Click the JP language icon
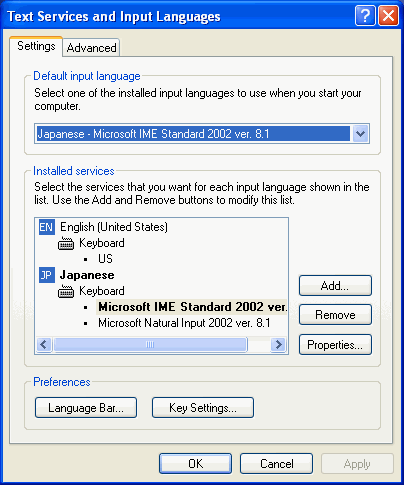 (47, 275)
